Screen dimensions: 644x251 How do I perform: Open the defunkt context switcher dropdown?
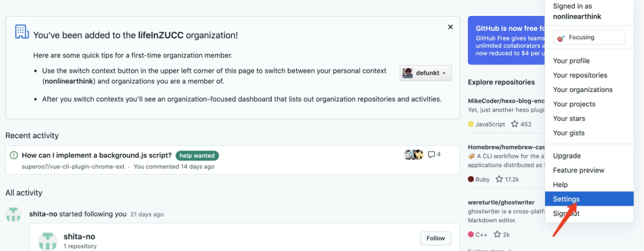pyautogui.click(x=425, y=73)
